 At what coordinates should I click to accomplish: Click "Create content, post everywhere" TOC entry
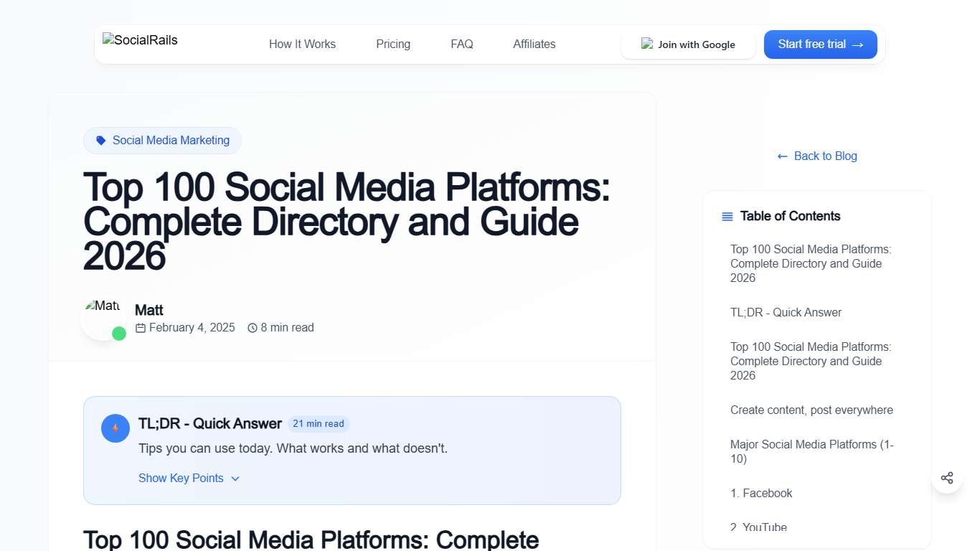point(811,410)
